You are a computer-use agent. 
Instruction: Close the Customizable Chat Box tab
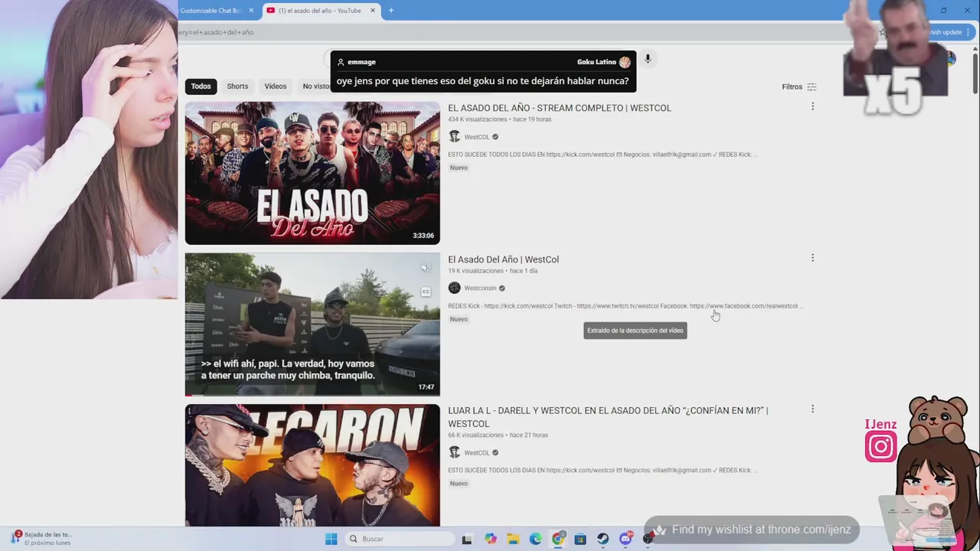(x=251, y=11)
